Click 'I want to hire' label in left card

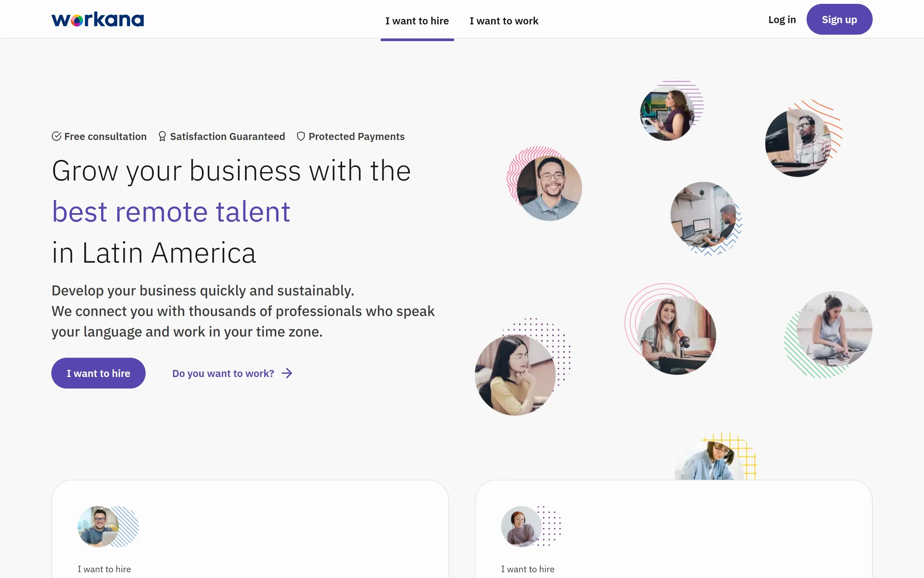click(x=104, y=569)
